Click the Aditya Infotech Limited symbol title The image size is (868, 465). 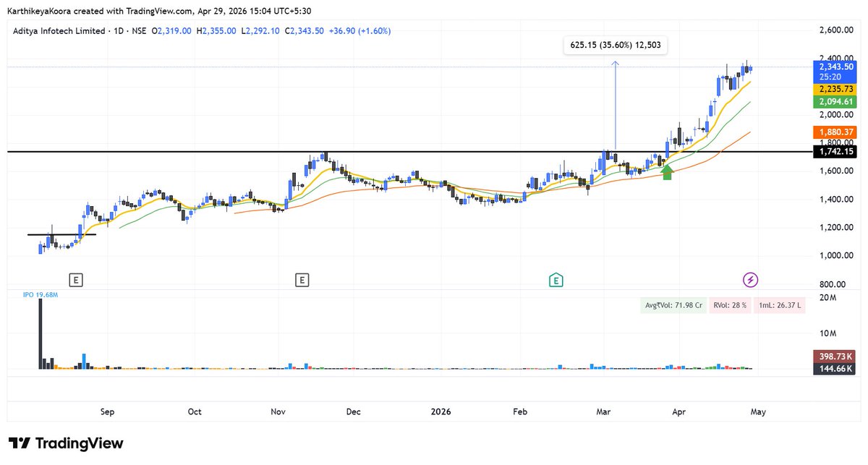[x=58, y=31]
